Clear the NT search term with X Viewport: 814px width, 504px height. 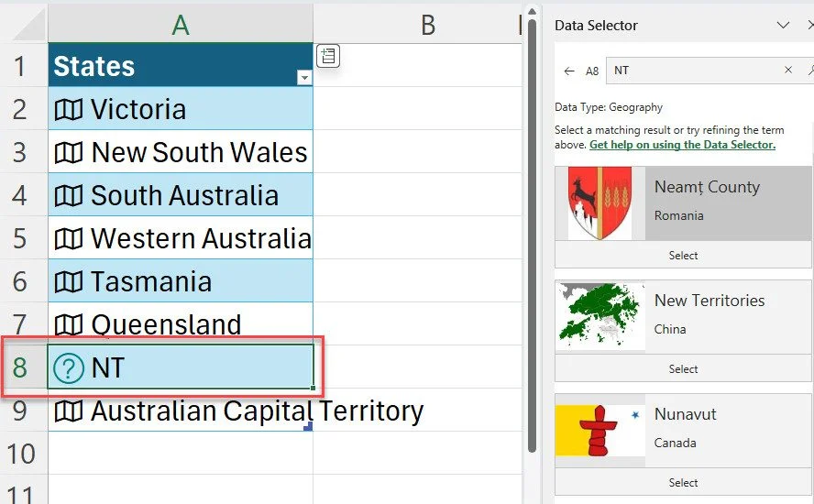tap(788, 70)
